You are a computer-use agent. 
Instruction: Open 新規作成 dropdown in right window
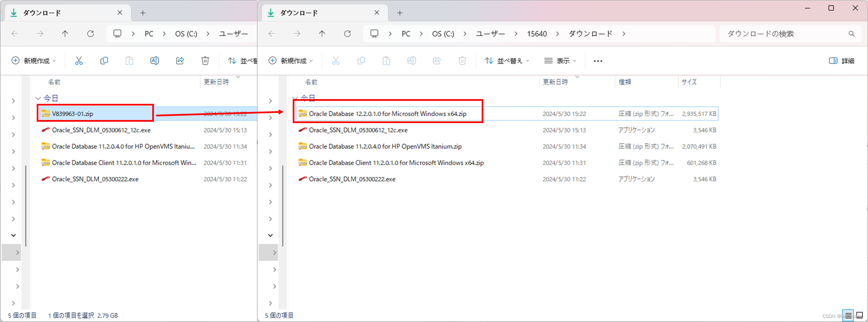tap(291, 61)
